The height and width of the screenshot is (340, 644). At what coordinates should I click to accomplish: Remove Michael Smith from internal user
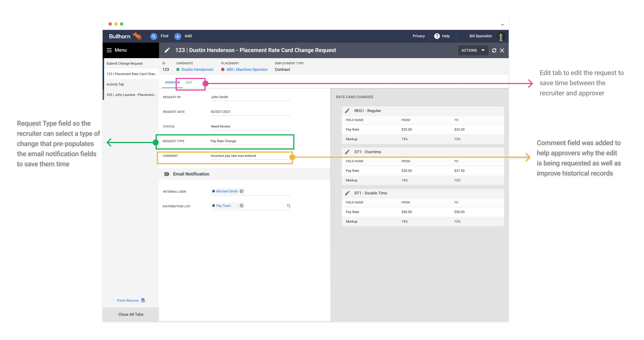click(241, 191)
